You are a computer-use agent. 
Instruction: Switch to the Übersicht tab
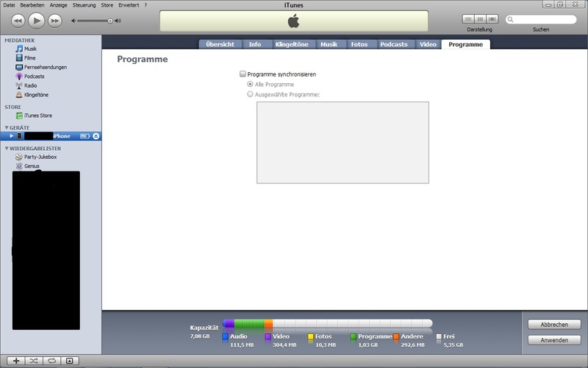click(x=220, y=44)
